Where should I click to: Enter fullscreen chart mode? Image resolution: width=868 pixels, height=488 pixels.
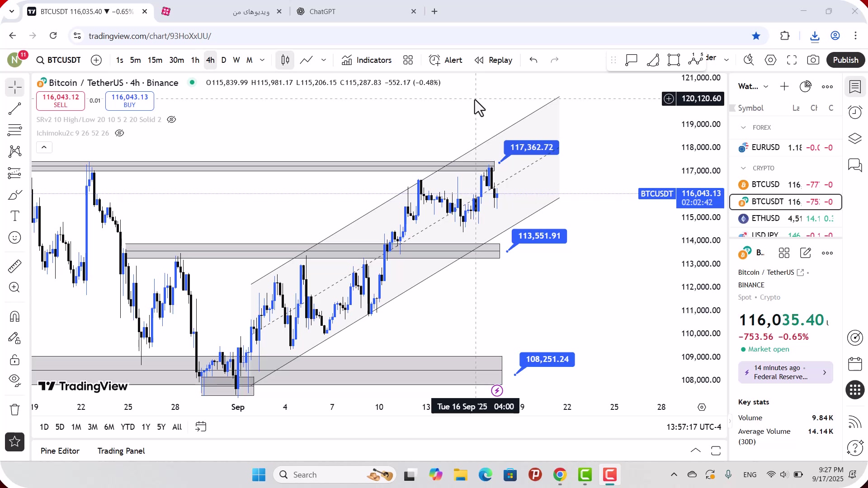pyautogui.click(x=792, y=60)
